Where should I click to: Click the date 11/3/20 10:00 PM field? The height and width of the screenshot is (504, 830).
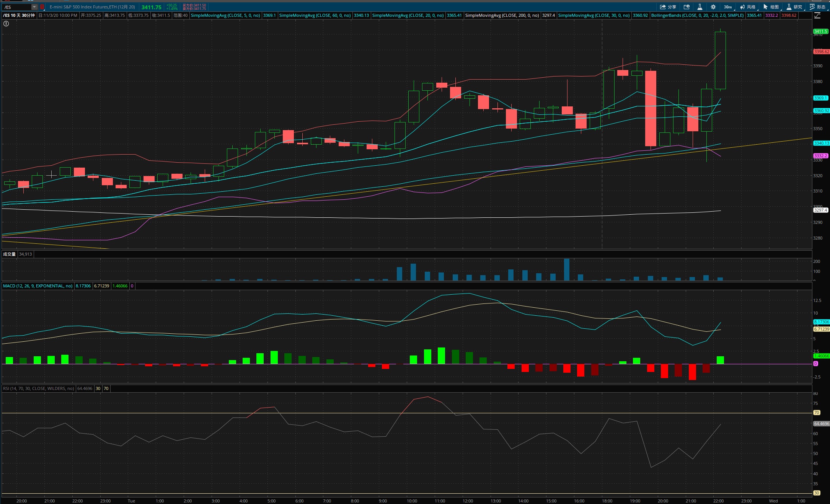pyautogui.click(x=58, y=15)
